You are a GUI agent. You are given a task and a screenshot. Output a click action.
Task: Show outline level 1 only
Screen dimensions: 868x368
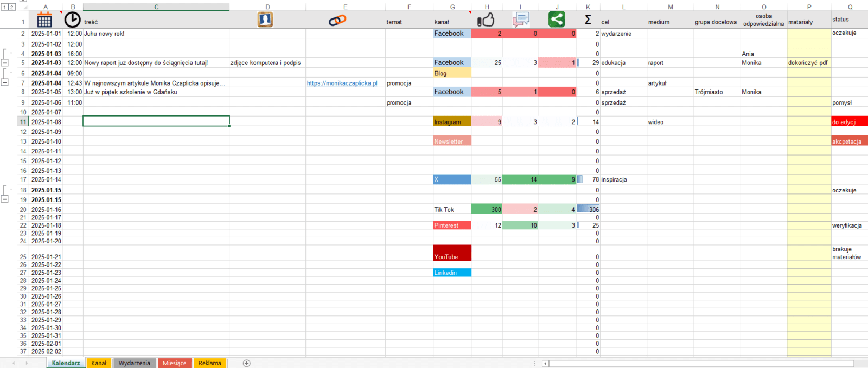(4, 7)
